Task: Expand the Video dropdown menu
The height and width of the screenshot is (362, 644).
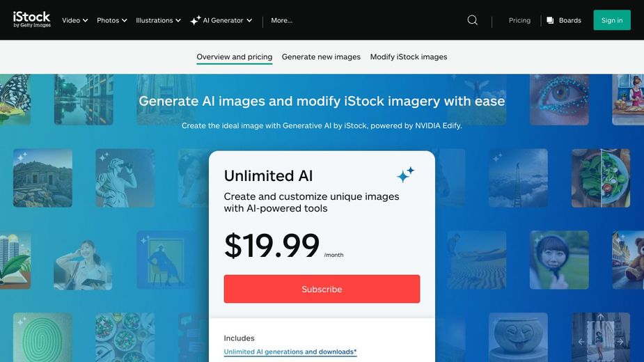Action: (74, 20)
